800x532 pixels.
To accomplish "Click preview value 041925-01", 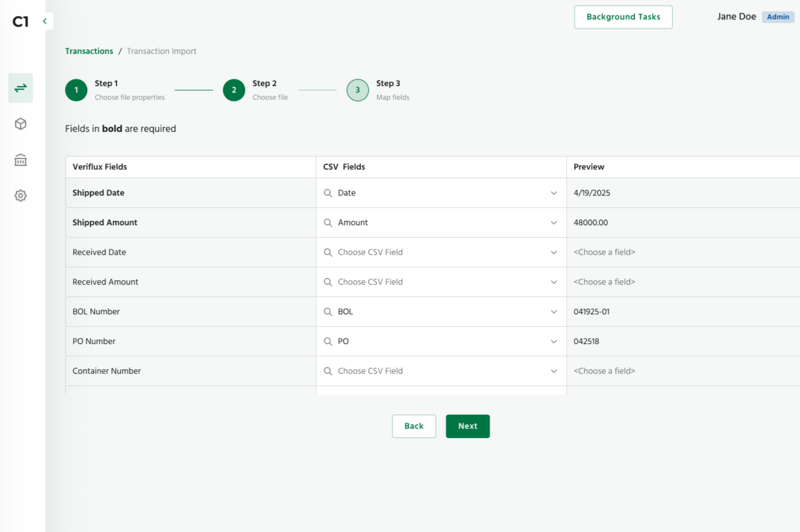I will coord(591,312).
